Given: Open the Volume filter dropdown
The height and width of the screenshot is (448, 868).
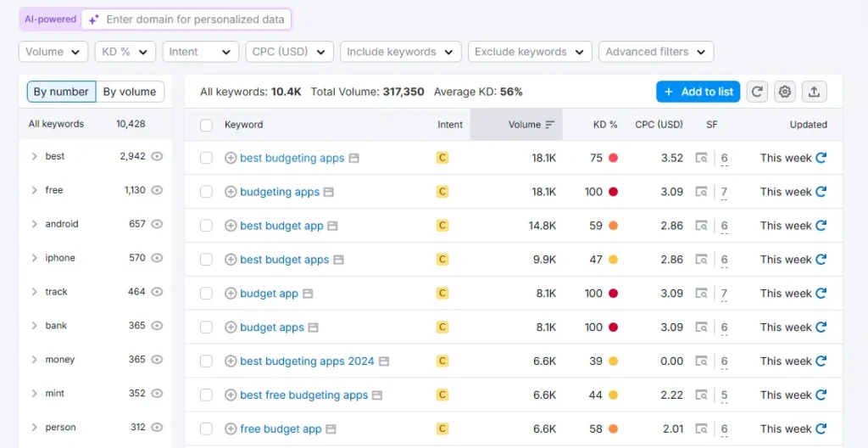Looking at the screenshot, I should 53,52.
